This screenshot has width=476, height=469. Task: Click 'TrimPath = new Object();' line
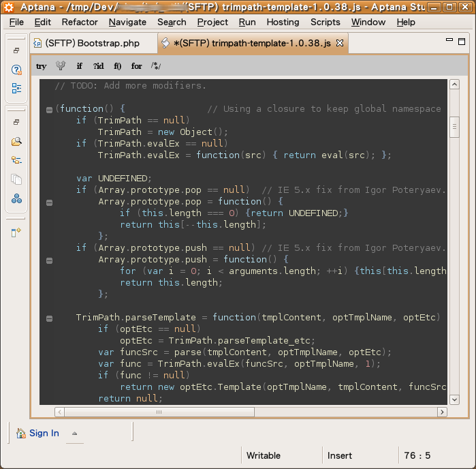pyautogui.click(x=163, y=132)
